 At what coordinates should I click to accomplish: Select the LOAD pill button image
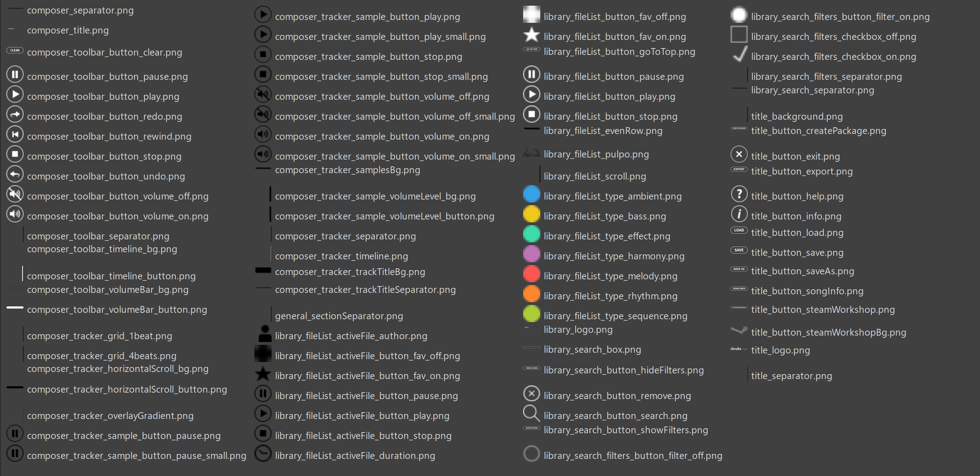pos(739,230)
